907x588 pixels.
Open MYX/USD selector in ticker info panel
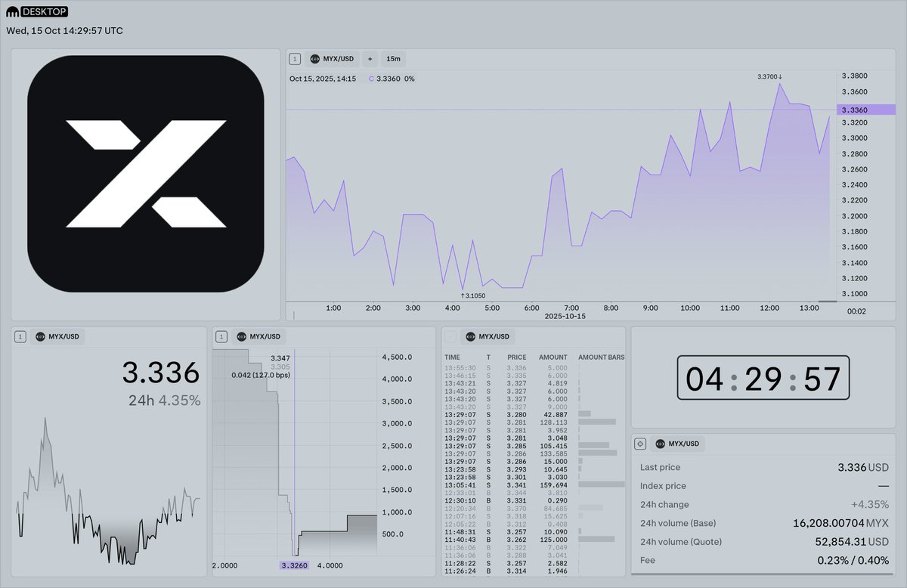point(677,444)
